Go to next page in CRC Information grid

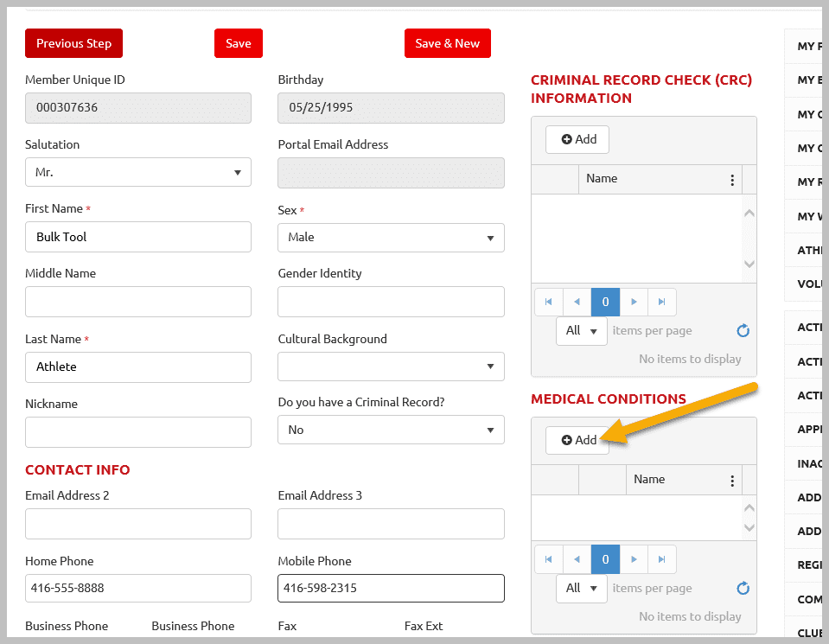(634, 302)
